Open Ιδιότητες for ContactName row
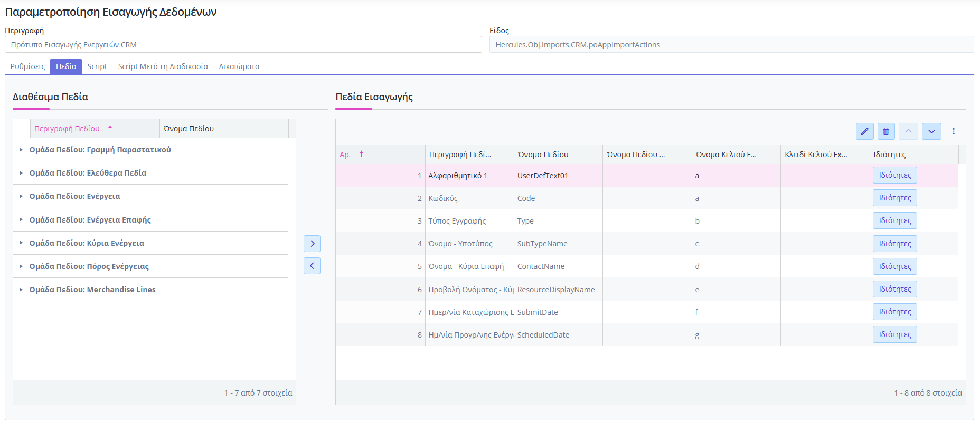Viewport: 980px width, 423px height. coord(895,266)
